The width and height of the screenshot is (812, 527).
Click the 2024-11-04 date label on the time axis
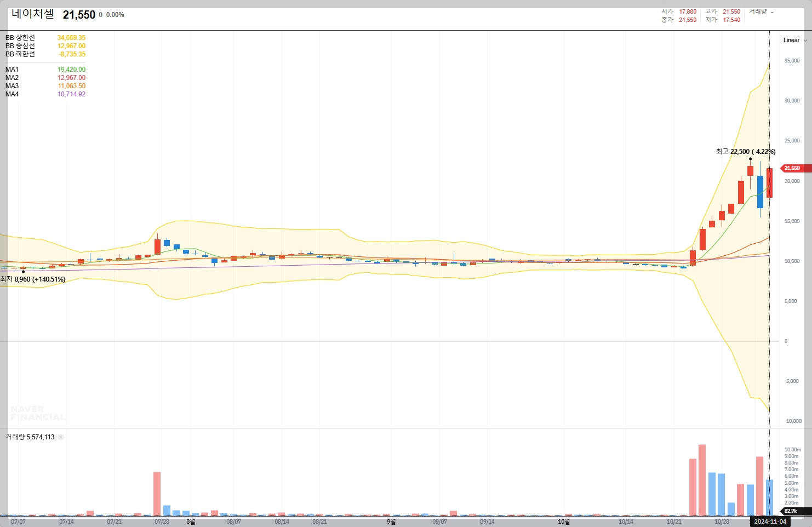click(770, 522)
